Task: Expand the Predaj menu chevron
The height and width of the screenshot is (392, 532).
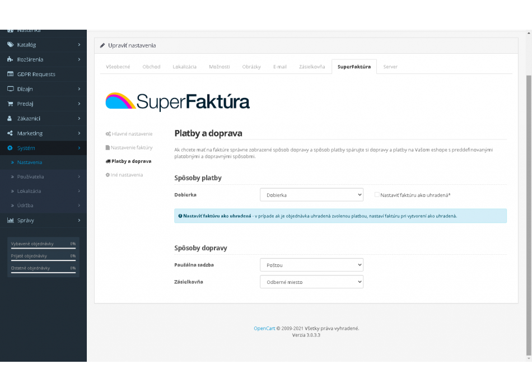Action: coord(79,104)
